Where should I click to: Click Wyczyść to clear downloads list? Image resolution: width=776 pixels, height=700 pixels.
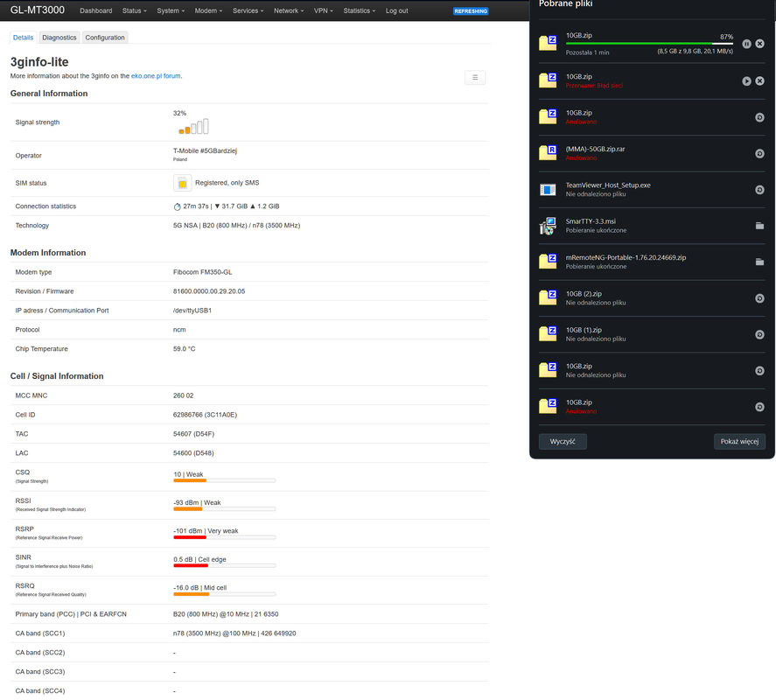[563, 442]
